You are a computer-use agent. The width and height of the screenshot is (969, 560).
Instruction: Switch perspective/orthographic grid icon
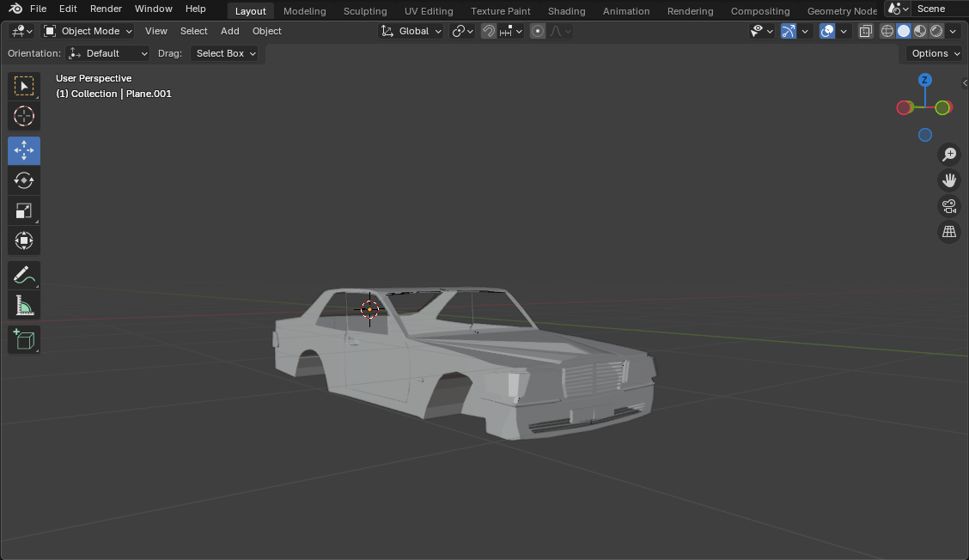click(949, 232)
